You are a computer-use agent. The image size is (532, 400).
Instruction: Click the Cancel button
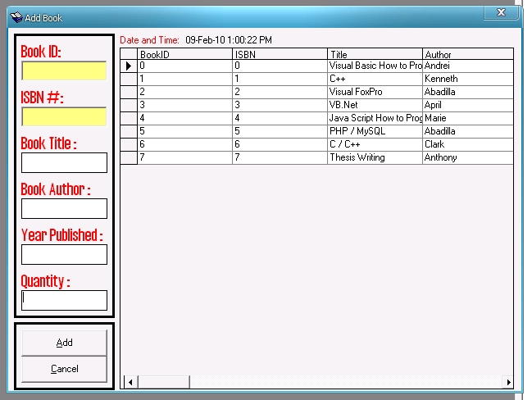coord(64,369)
